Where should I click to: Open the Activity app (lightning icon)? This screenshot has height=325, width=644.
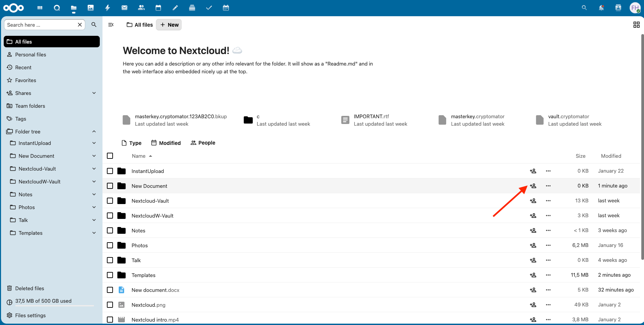point(108,7)
